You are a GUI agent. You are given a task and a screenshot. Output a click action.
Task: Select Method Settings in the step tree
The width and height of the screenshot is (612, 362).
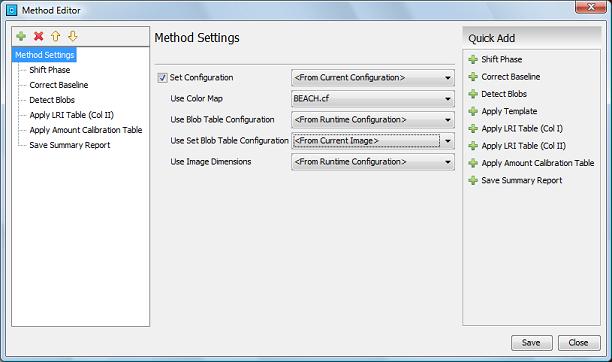click(44, 55)
